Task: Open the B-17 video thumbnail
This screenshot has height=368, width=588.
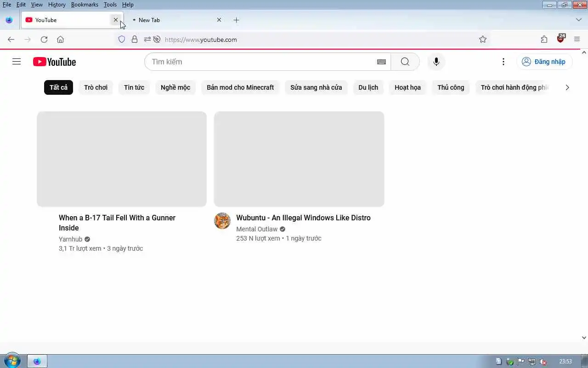Action: [x=122, y=159]
